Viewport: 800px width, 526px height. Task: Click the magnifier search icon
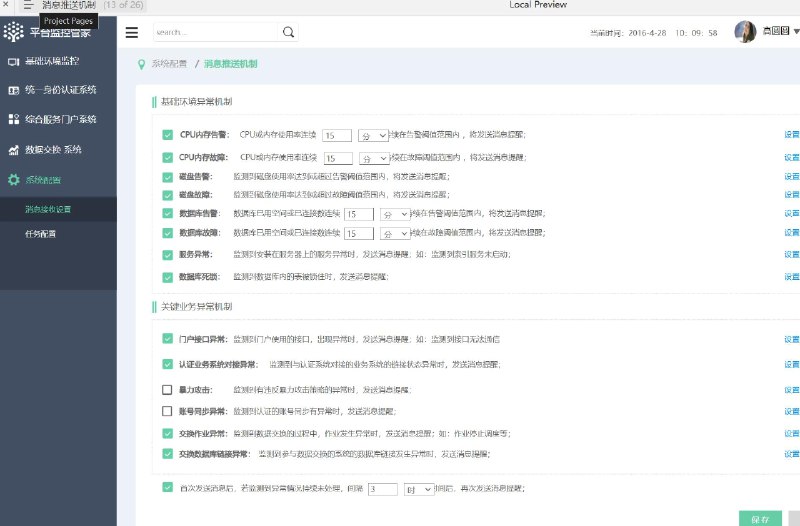(x=288, y=32)
